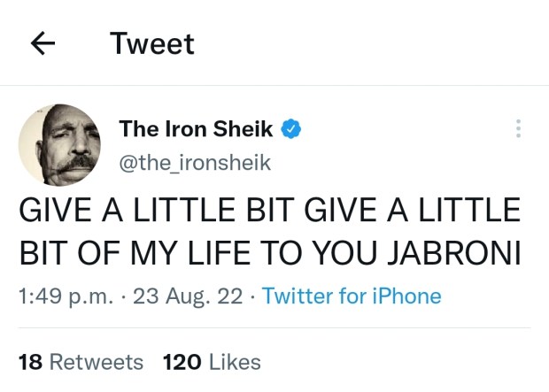
Task: Click the blue verified badge
Action: tap(292, 129)
